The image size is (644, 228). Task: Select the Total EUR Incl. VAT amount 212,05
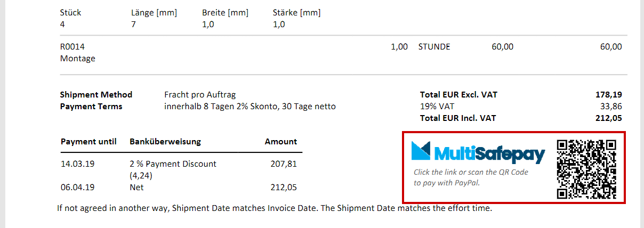608,118
